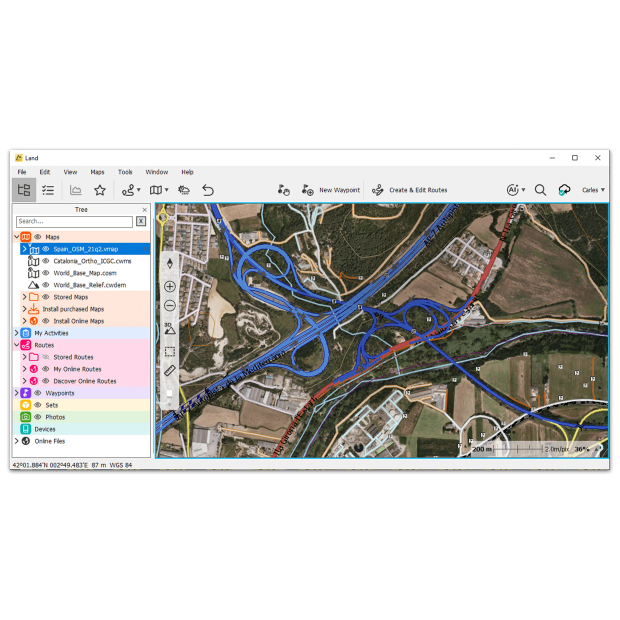
Task: Expand Install Online Maps node
Action: pyautogui.click(x=25, y=321)
